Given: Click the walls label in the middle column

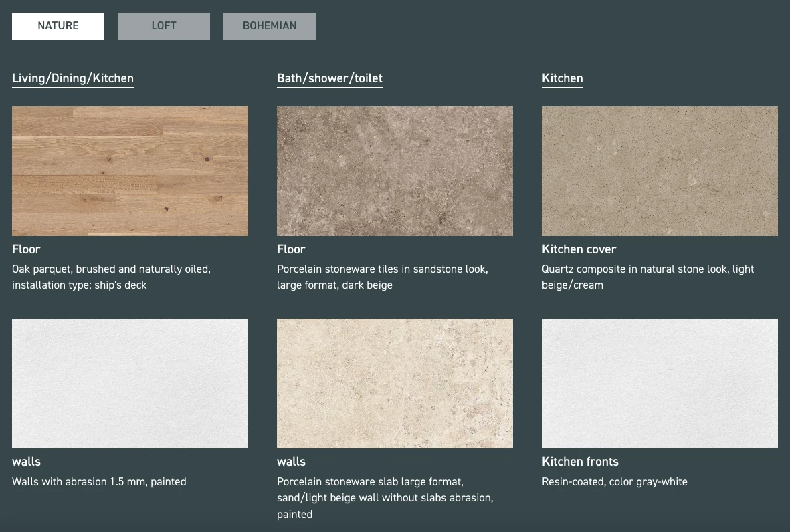Looking at the screenshot, I should [x=291, y=462].
